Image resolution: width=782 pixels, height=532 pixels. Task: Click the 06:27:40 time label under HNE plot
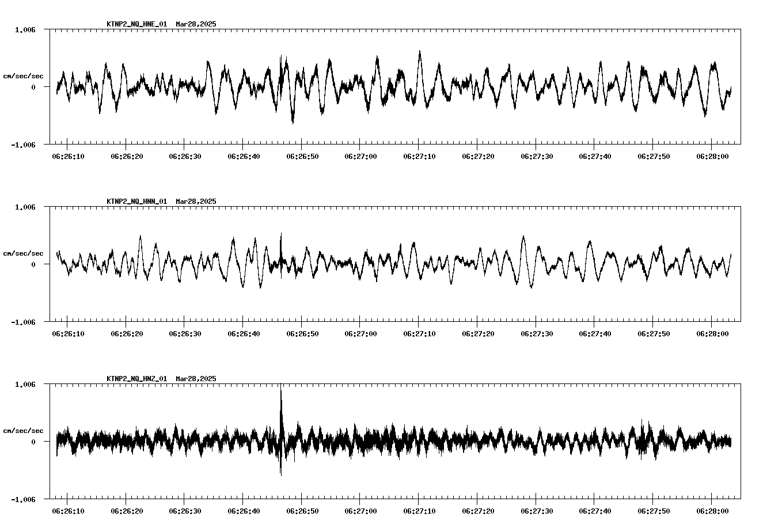pyautogui.click(x=595, y=157)
